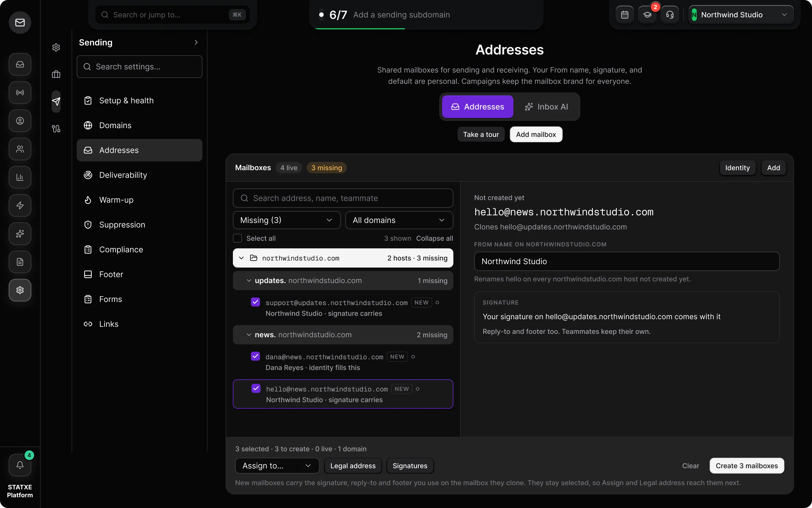Image resolution: width=812 pixels, height=508 pixels.
Task: Open the notifications bell with badge 4
Action: (20, 465)
